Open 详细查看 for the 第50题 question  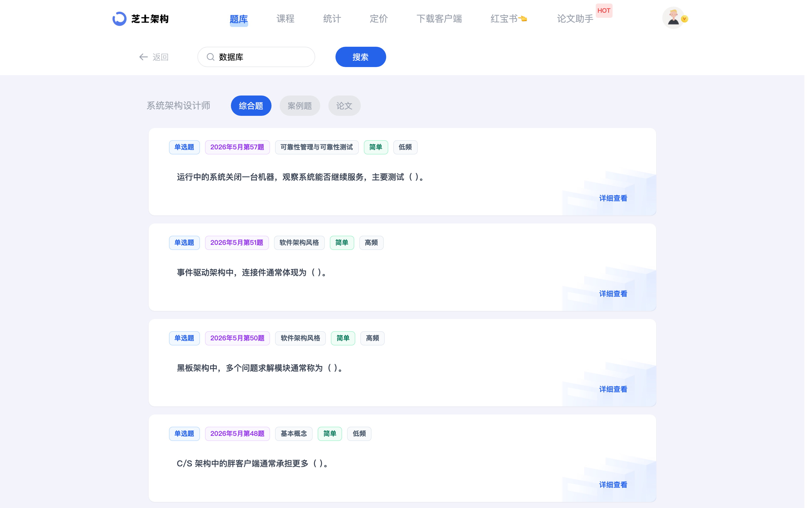(613, 389)
